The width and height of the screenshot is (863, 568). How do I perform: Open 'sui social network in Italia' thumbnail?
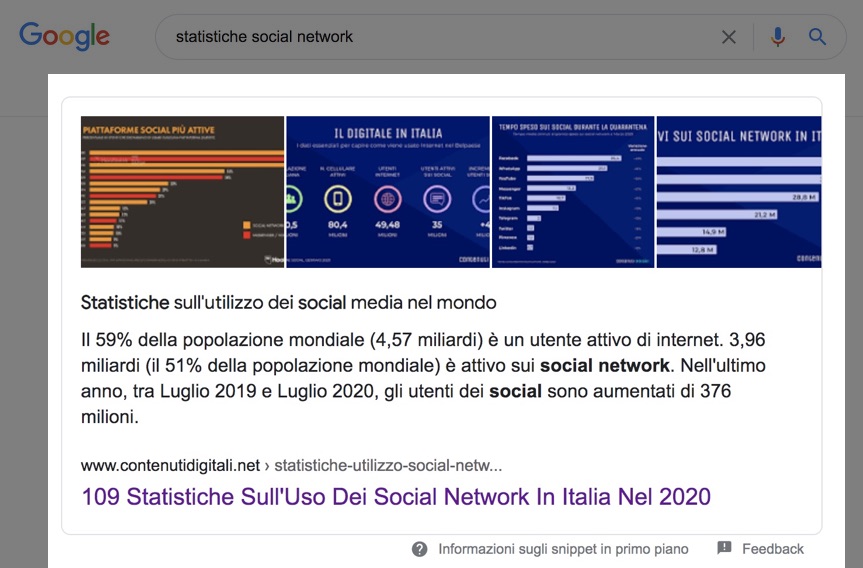(739, 192)
